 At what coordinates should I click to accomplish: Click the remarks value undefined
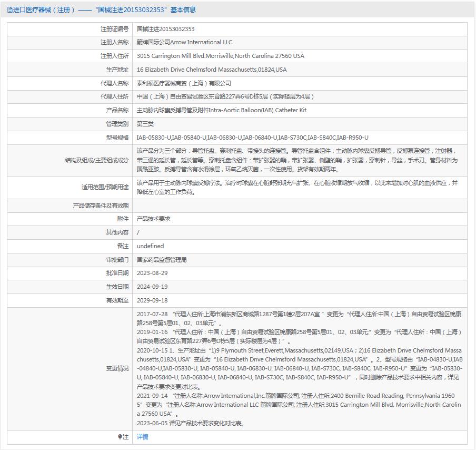tap(150, 246)
